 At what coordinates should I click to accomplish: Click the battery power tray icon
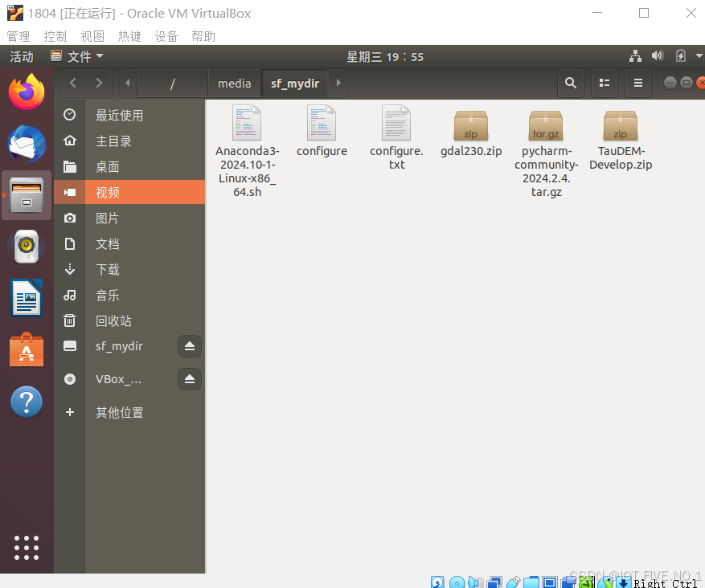tap(681, 56)
